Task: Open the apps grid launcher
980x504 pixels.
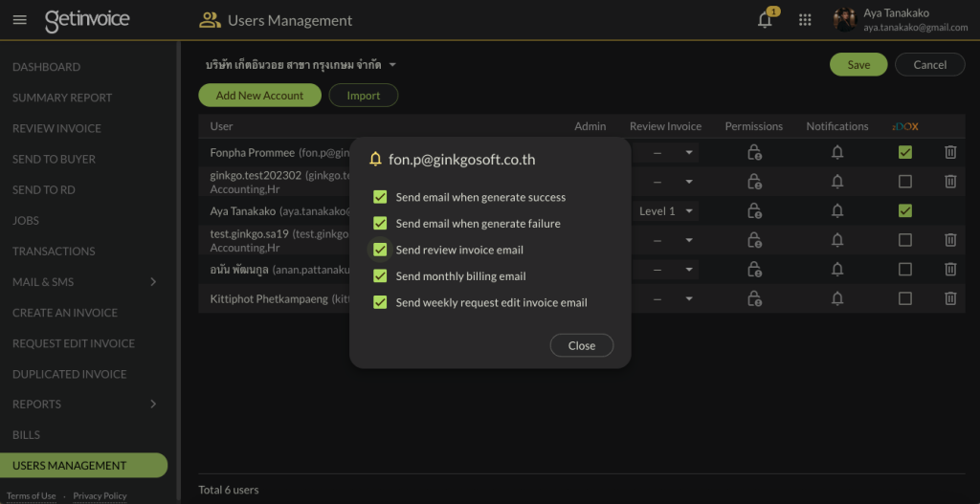Action: [805, 20]
